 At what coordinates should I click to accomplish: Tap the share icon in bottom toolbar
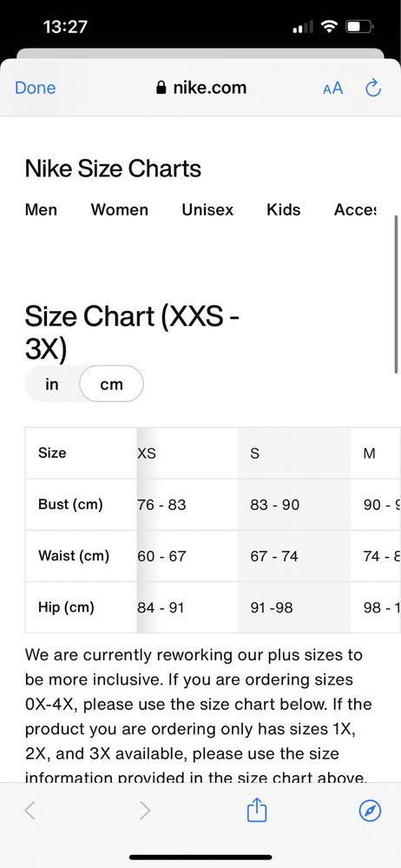pos(257,811)
